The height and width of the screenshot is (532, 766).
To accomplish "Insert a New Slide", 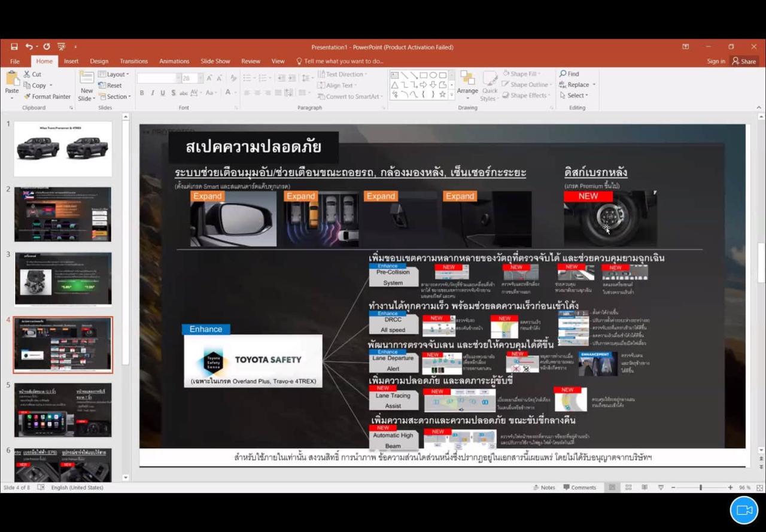I will (87, 86).
